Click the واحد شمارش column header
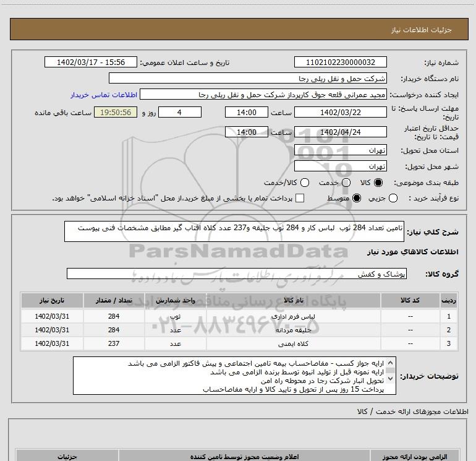This screenshot has width=476, height=461. click(x=176, y=300)
